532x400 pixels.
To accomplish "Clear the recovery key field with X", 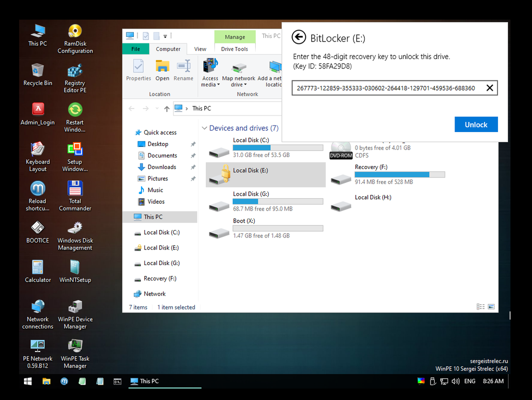I will 490,88.
